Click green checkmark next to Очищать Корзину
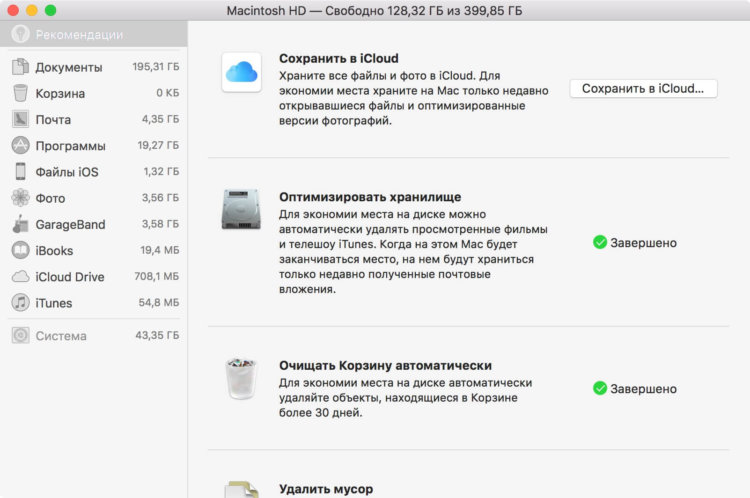Viewport: 750px width, 498px height. click(600, 388)
